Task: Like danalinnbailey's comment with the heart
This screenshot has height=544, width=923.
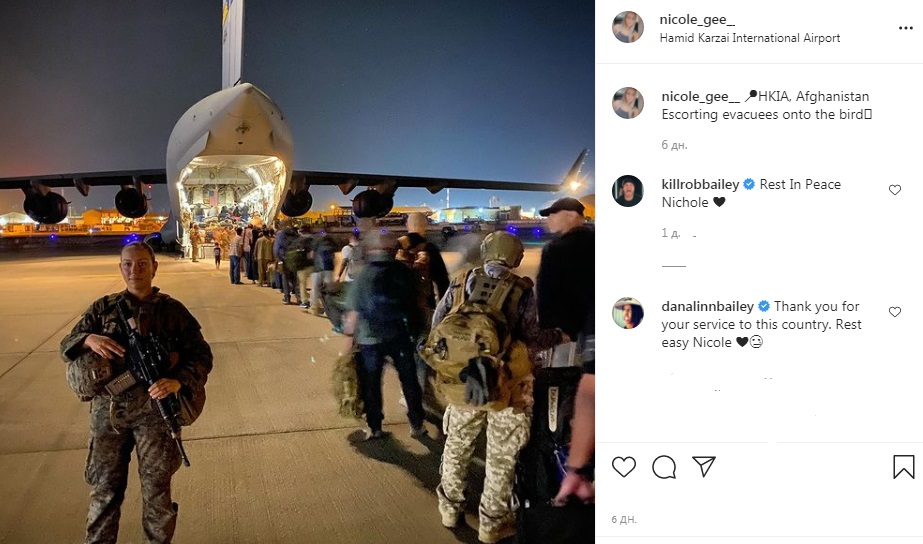Action: (x=895, y=311)
